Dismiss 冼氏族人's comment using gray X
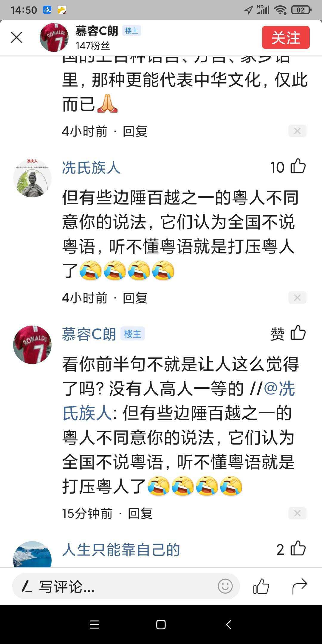 click(297, 298)
